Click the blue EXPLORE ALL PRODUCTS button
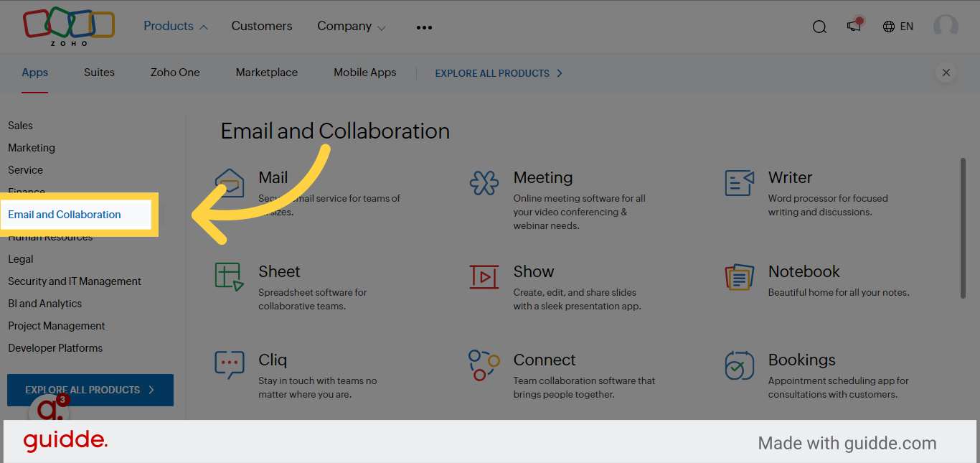This screenshot has width=980, height=463. [x=90, y=390]
